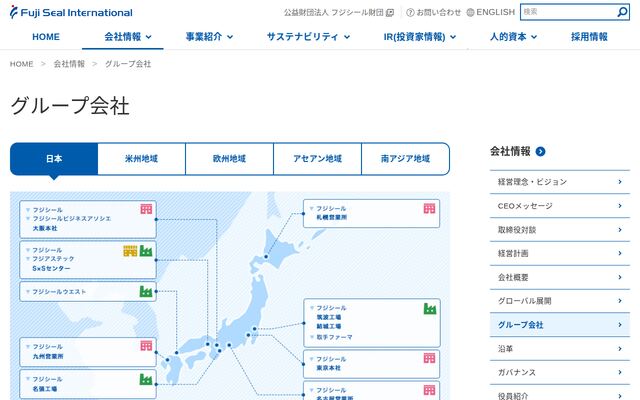Click the question mark icon beside お問い合わせ
The width and height of the screenshot is (640, 400).
410,13
